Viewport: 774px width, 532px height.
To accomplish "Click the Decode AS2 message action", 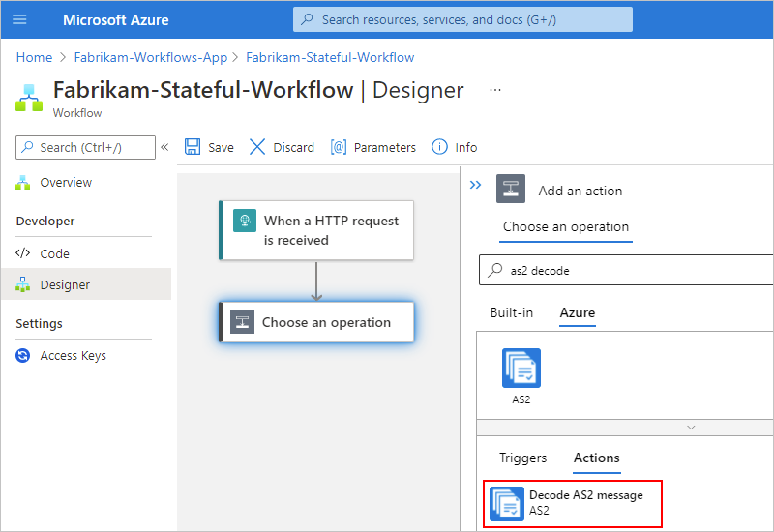I will coord(575,503).
